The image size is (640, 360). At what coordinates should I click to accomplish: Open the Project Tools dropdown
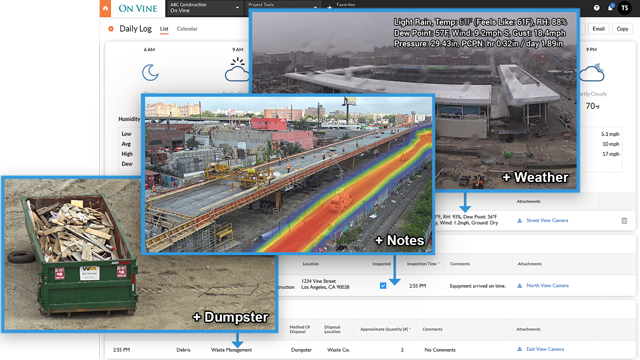click(x=282, y=5)
